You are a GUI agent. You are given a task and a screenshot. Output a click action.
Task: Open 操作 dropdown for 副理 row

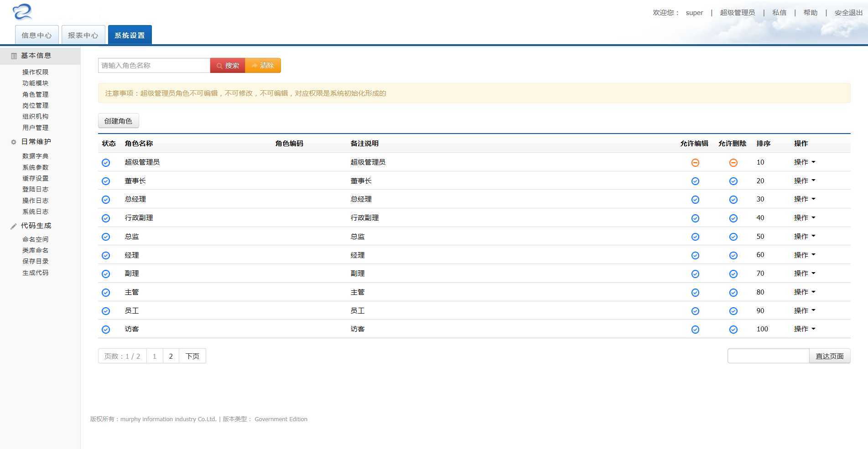pyautogui.click(x=805, y=274)
